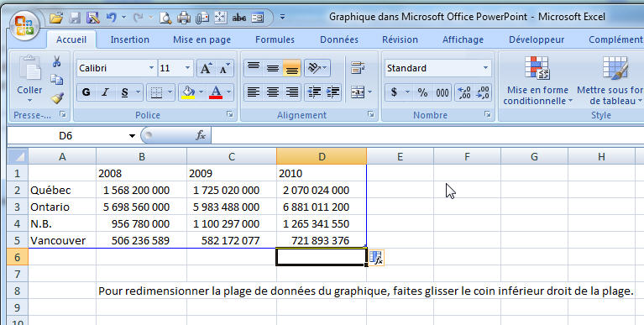Cut selection with the scissors icon
644x325 pixels.
tap(57, 61)
